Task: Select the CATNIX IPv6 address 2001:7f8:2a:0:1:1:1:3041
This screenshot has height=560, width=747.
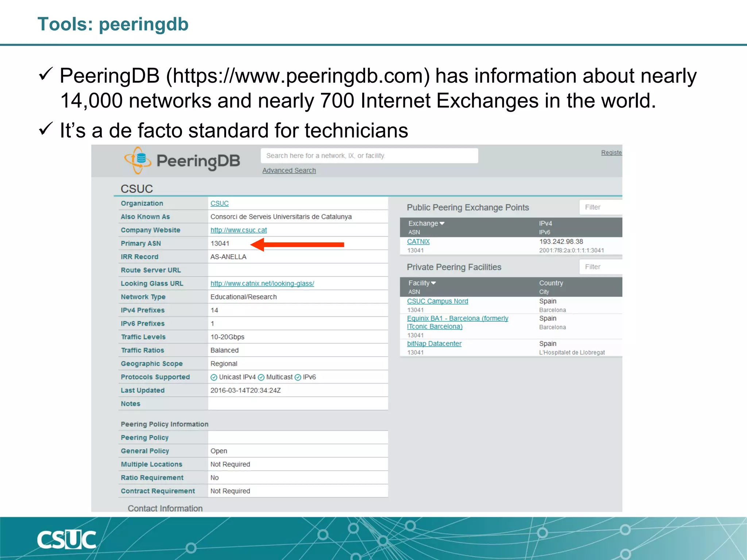Action: (x=572, y=250)
